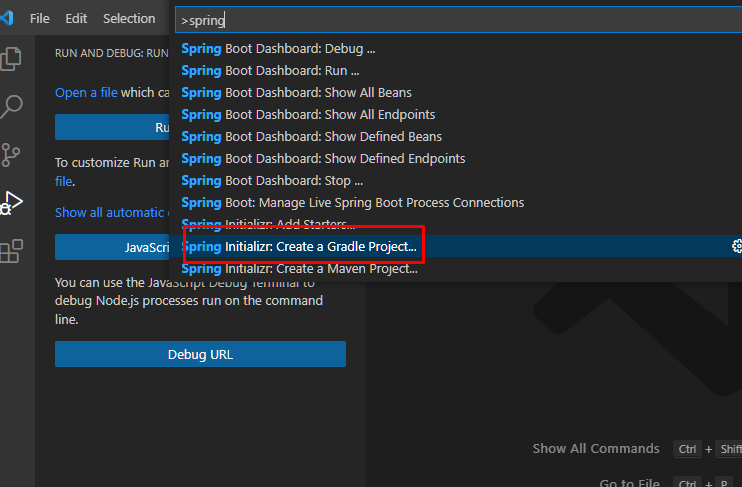Select Spring Boot Dashboard: Run command
The height and width of the screenshot is (487, 742).
[x=456, y=71]
